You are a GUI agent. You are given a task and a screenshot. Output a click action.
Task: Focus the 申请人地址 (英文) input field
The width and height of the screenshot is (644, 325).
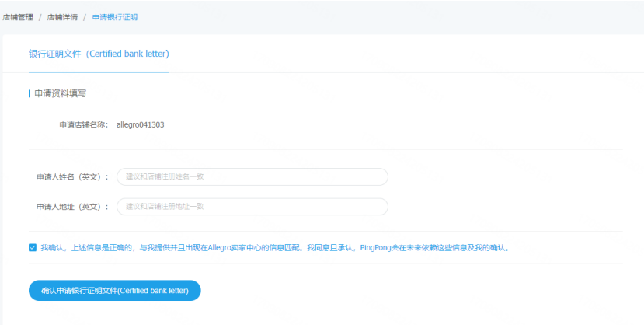pos(252,207)
